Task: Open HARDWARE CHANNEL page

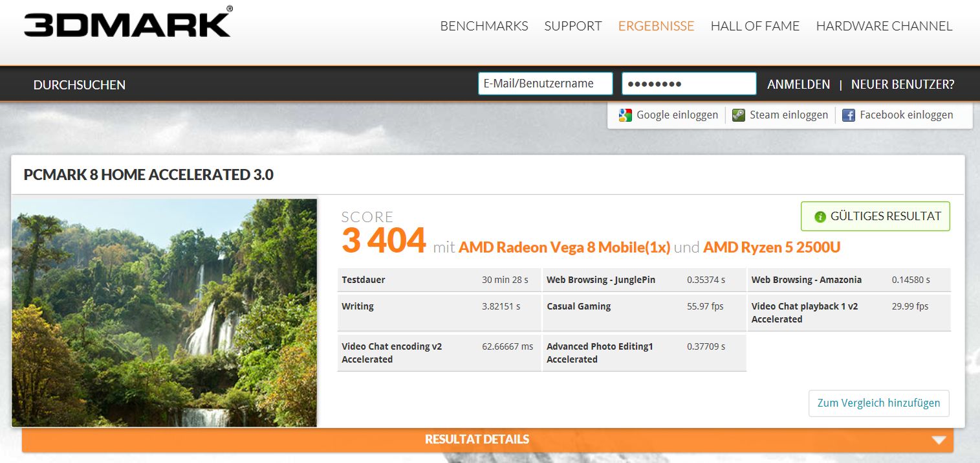Action: [884, 26]
